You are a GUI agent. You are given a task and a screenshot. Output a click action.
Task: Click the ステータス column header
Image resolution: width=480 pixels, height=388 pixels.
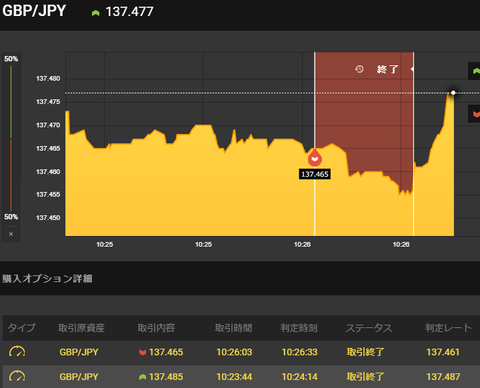(x=369, y=328)
